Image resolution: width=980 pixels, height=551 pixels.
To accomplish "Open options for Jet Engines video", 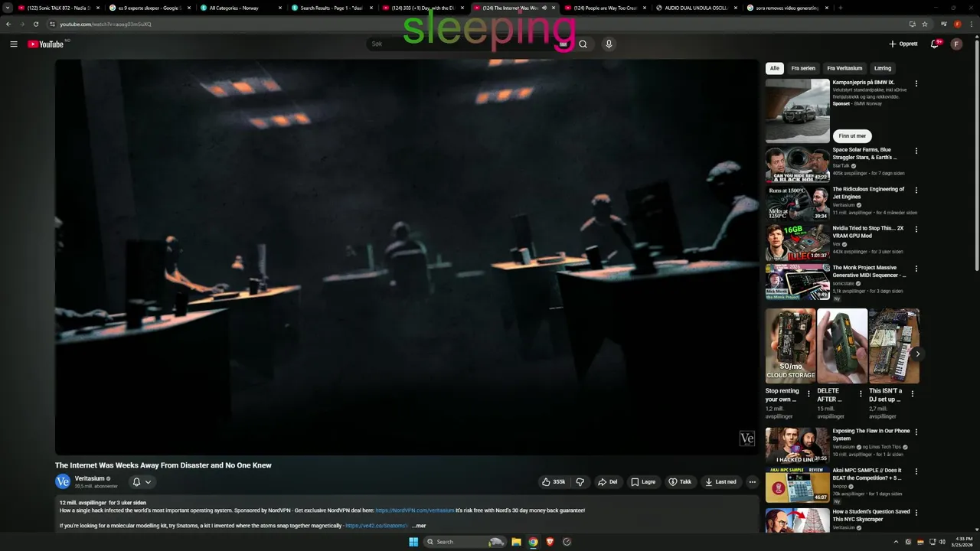I will [x=916, y=190].
